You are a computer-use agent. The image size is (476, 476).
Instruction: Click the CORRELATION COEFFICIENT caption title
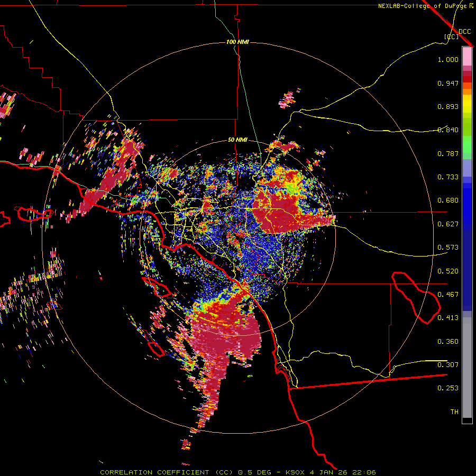pos(154,472)
